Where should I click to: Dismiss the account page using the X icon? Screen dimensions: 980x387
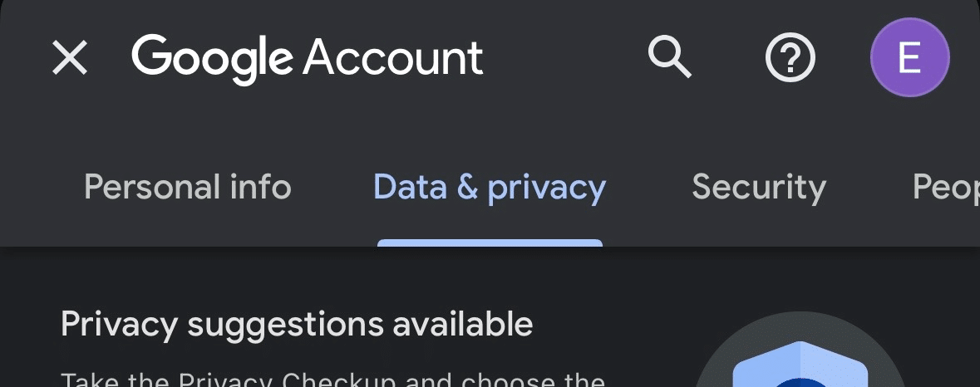pos(69,57)
